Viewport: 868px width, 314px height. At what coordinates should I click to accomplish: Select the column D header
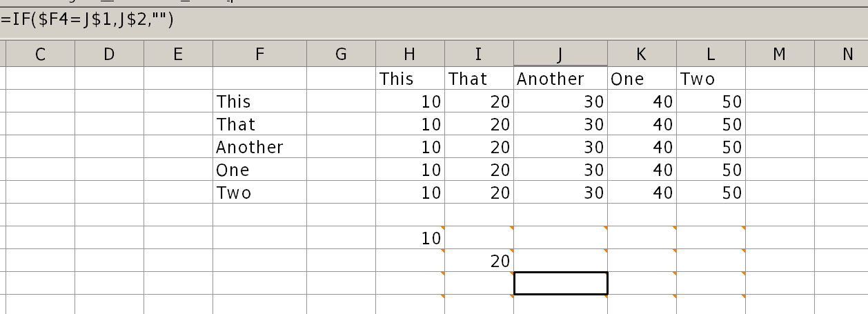pos(109,55)
